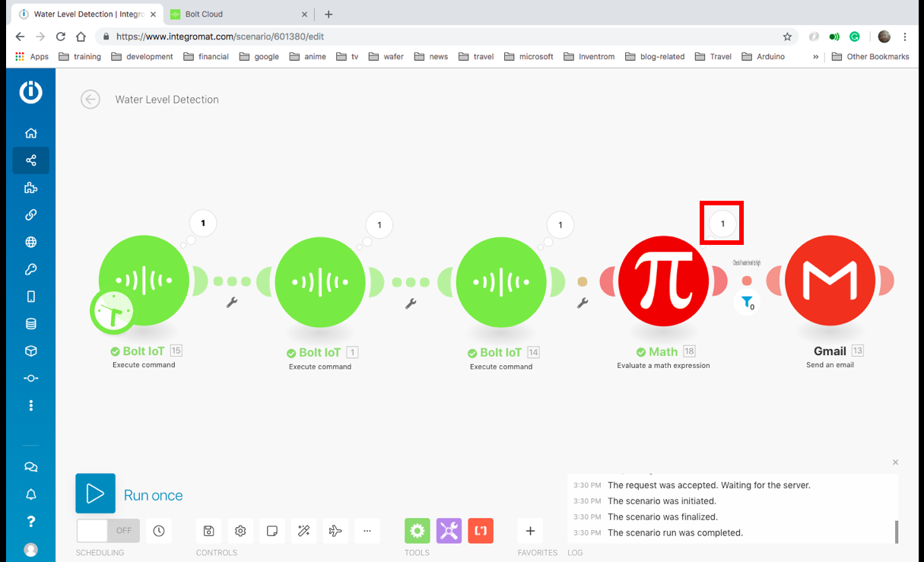Screen dimensions: 924x562
Task: Click the purple Flow control tools icon
Action: [x=448, y=530]
